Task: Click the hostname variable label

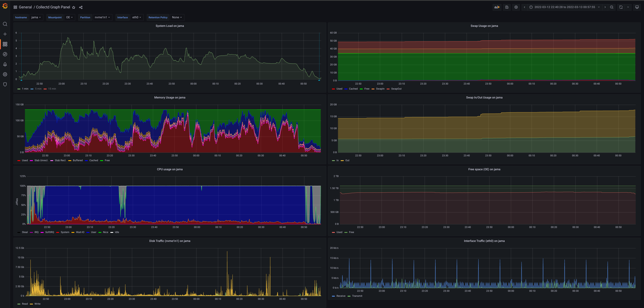Action: pyautogui.click(x=21, y=17)
